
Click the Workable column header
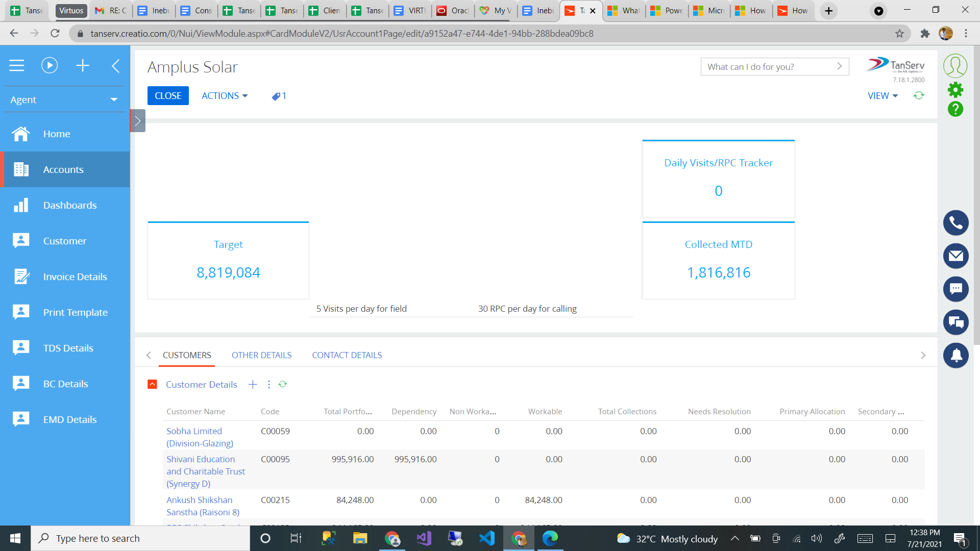tap(545, 412)
